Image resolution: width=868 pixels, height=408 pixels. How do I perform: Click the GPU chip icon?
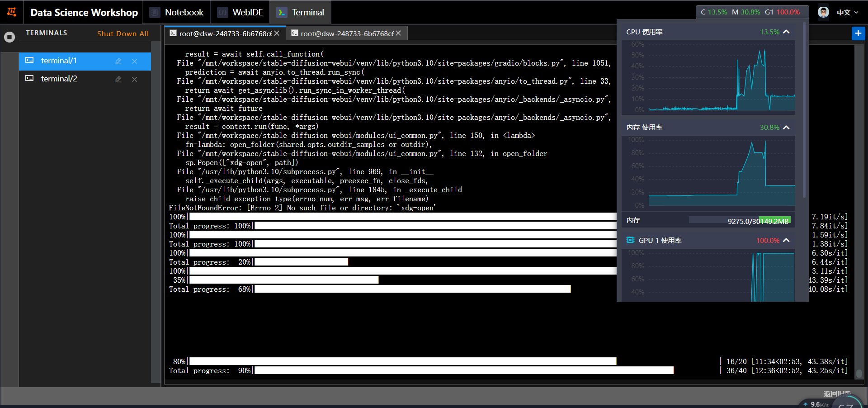click(x=630, y=240)
